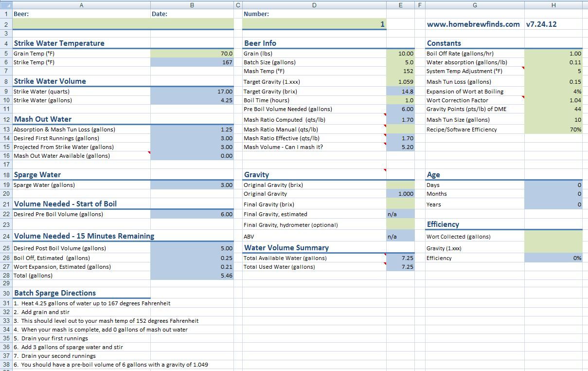The image size is (588, 371).
Task: Select the Mash Ratio Manual empty input cell
Action: pyautogui.click(x=401, y=130)
